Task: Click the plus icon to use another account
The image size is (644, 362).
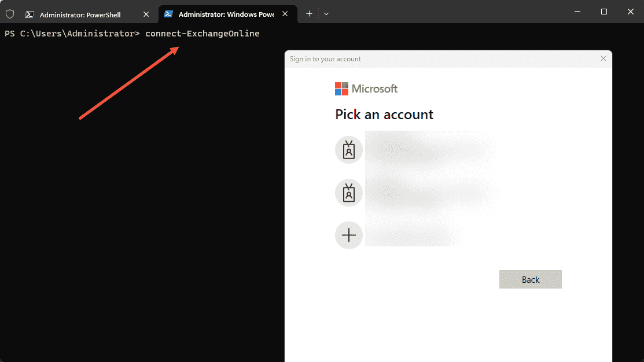Action: tap(348, 235)
